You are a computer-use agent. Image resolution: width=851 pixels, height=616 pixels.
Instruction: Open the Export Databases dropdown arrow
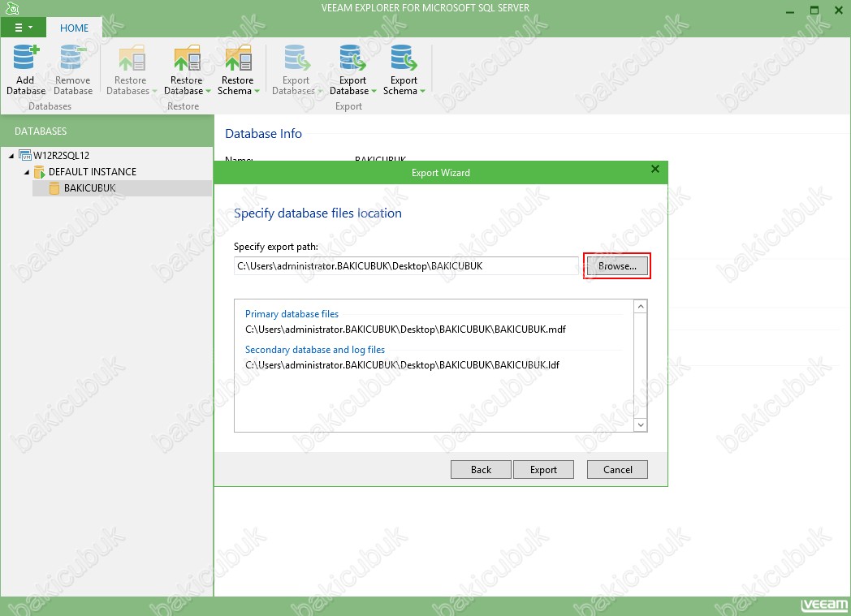click(319, 91)
